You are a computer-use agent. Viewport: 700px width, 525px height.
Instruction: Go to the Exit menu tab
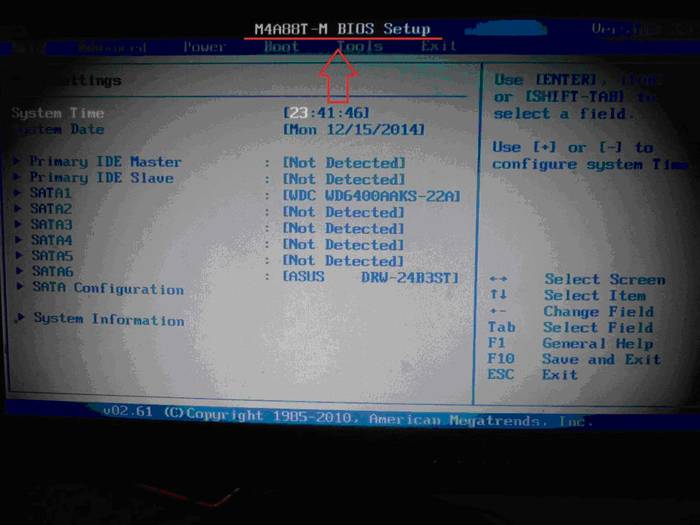[438, 47]
